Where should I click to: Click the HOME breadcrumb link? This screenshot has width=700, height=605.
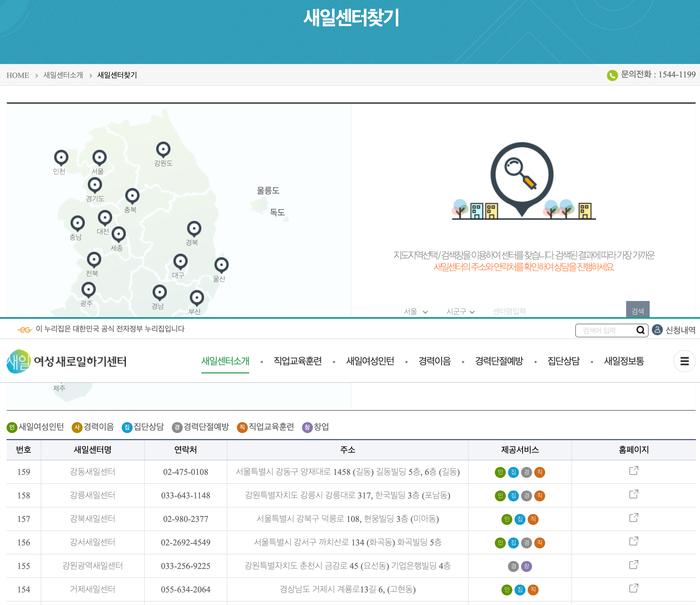point(18,75)
